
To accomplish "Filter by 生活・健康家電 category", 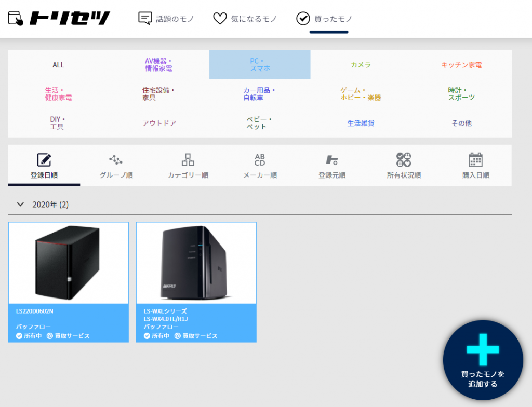I will pos(58,94).
